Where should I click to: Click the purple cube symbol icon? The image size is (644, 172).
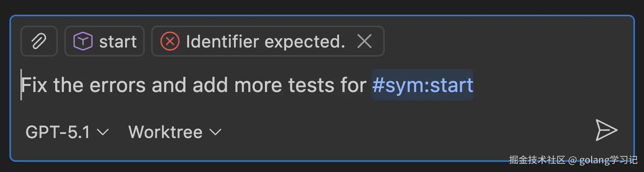pos(83,41)
